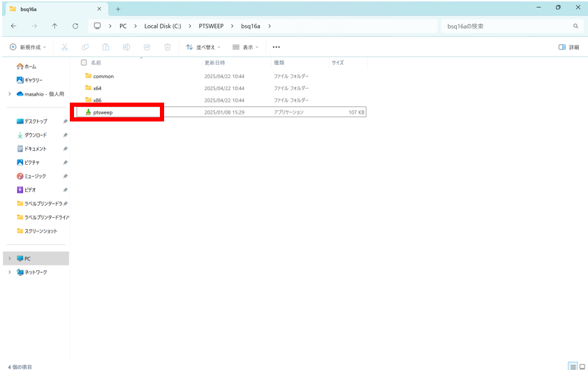
Task: Open the 並べ替え sort dropdown
Action: (x=203, y=47)
